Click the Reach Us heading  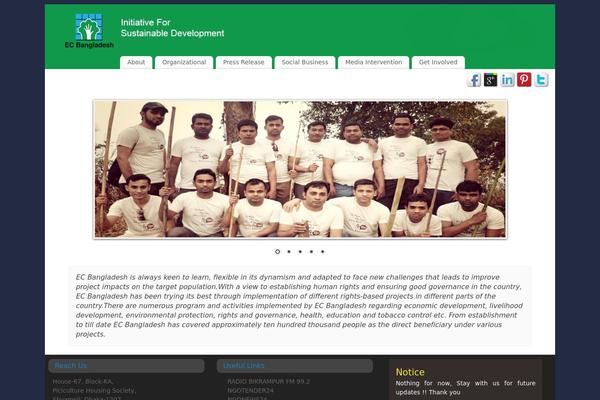71,366
